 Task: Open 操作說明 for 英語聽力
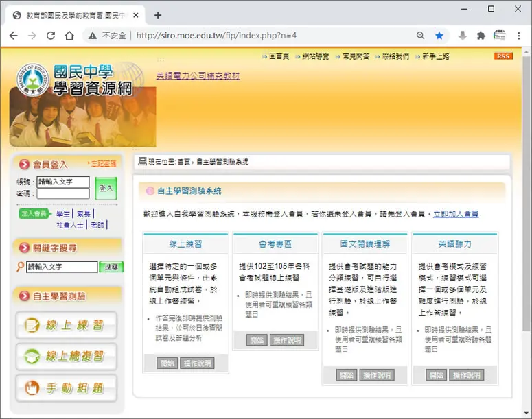pos(467,375)
